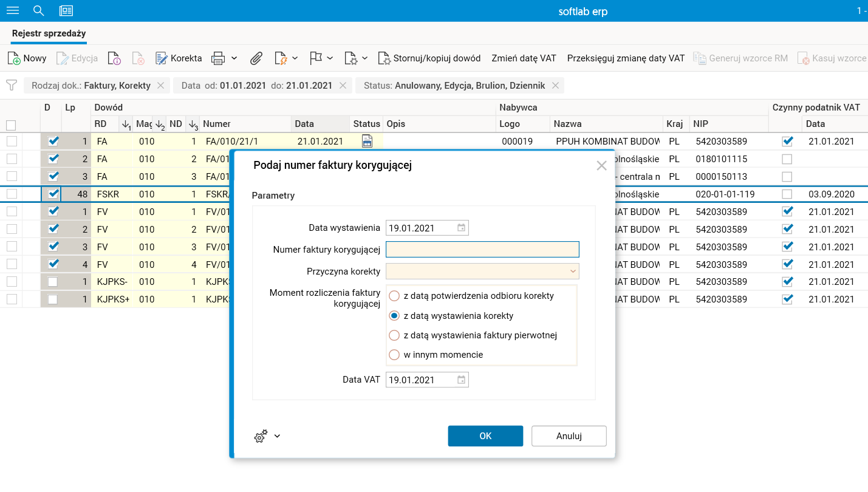The height and width of the screenshot is (492, 868).
Task: Click Zmień datę VAT menu item
Action: (x=524, y=58)
